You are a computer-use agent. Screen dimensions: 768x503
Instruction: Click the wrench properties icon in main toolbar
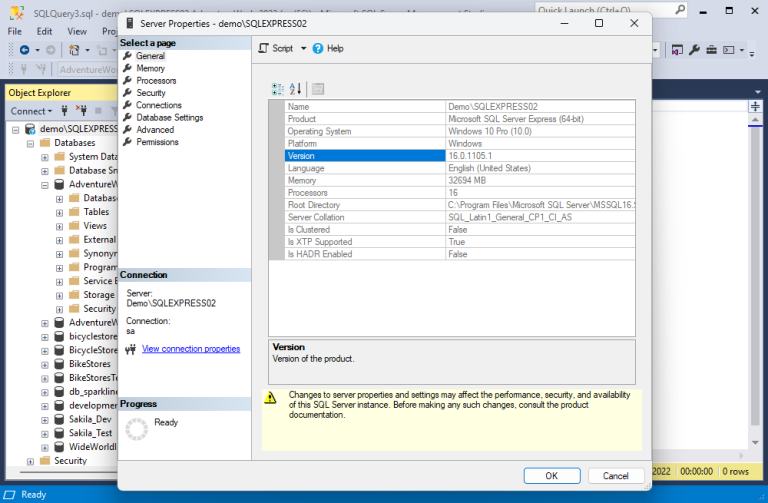click(x=695, y=50)
